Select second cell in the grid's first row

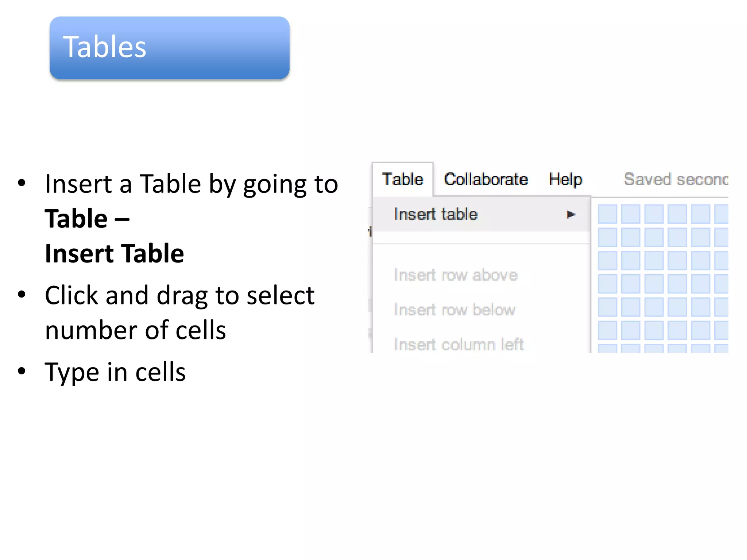tap(631, 214)
